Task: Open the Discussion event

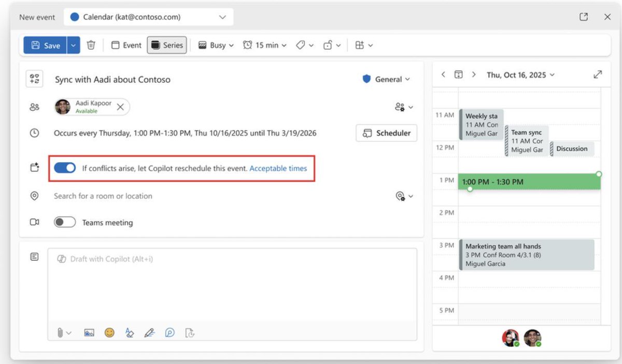Action: click(x=572, y=149)
